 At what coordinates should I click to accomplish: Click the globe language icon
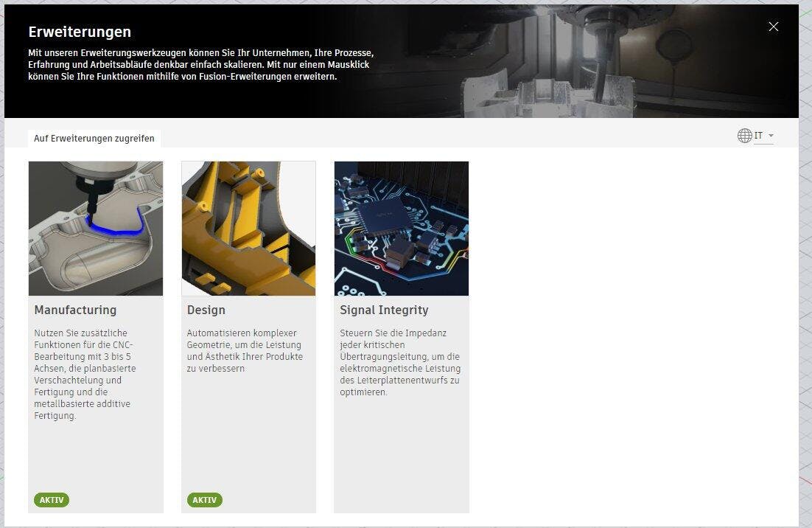click(x=744, y=136)
